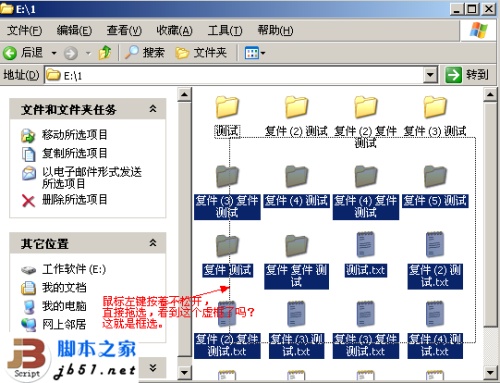Open 工作软件 (E:) drive link
500x383 pixels.
74,269
